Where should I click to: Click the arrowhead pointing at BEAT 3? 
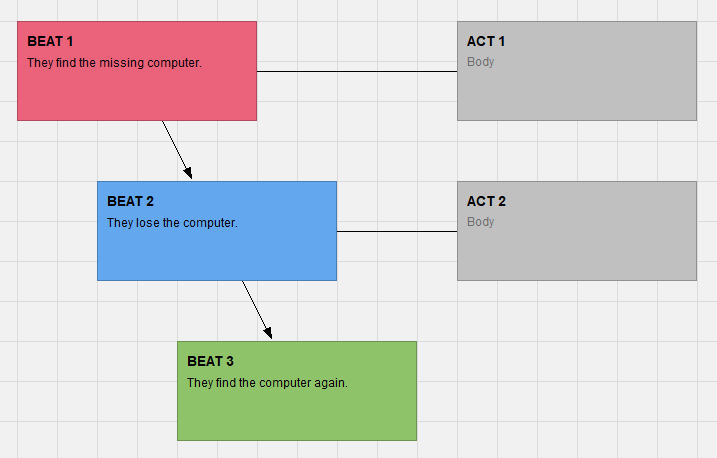pyautogui.click(x=268, y=334)
